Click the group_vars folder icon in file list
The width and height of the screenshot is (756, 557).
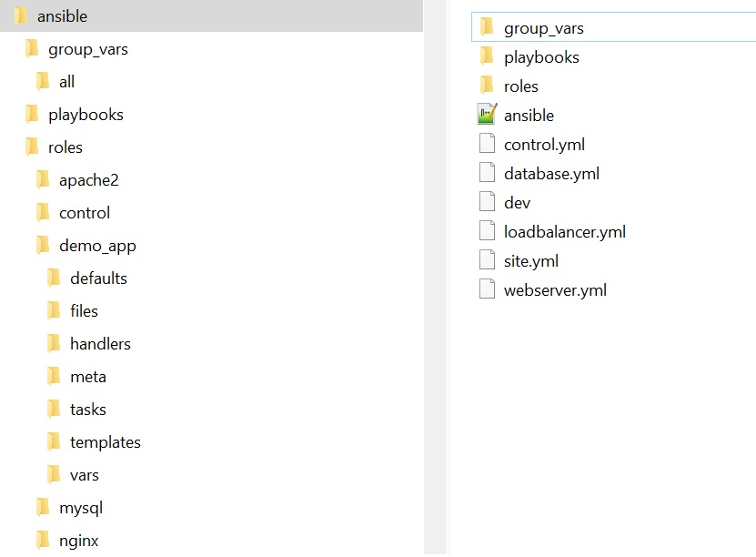click(488, 28)
